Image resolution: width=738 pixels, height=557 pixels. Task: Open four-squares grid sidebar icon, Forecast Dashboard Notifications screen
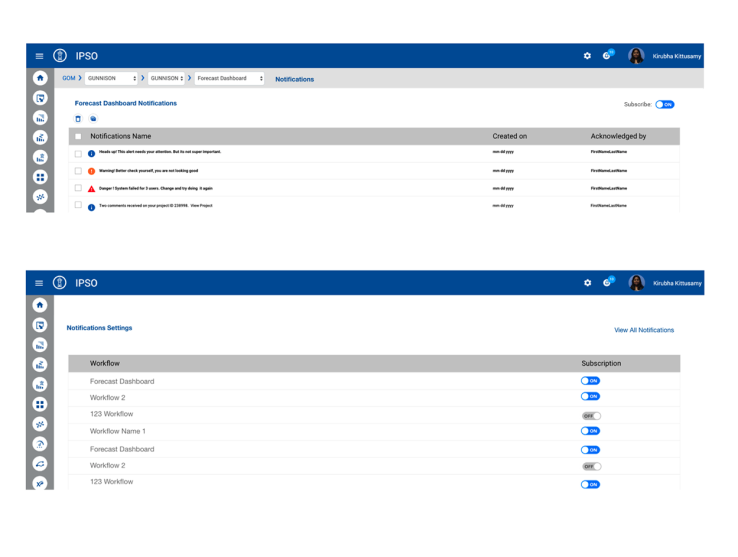point(40,177)
